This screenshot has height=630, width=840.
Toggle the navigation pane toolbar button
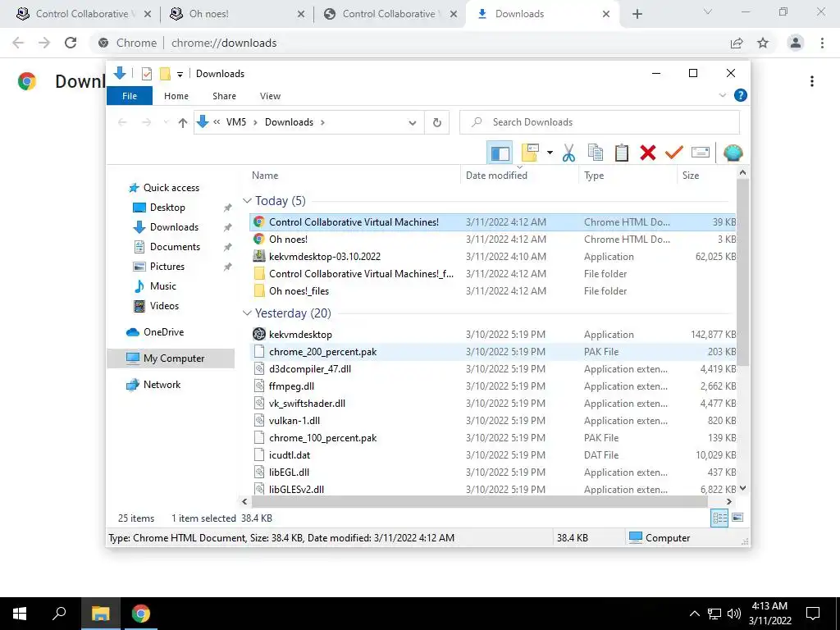[x=500, y=153]
